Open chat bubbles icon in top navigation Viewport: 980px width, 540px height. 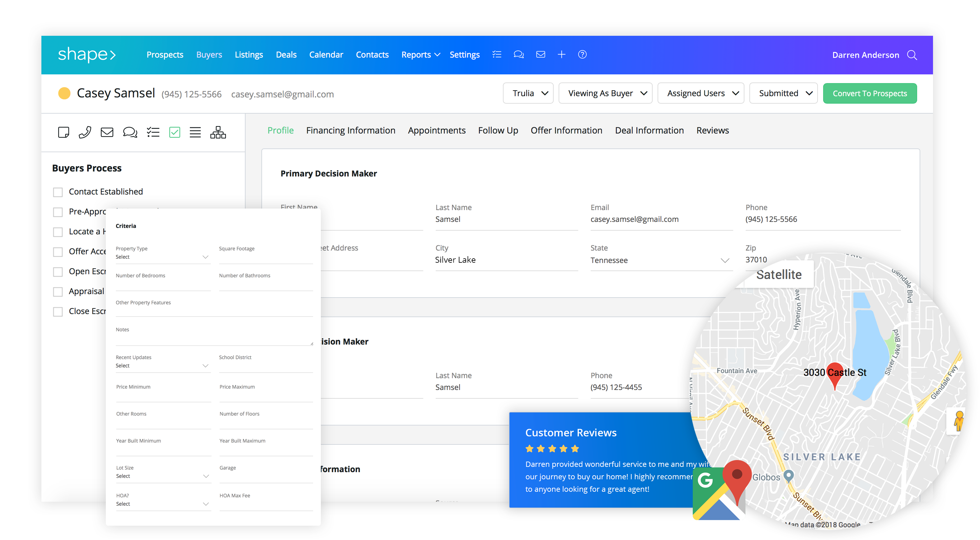[518, 54]
